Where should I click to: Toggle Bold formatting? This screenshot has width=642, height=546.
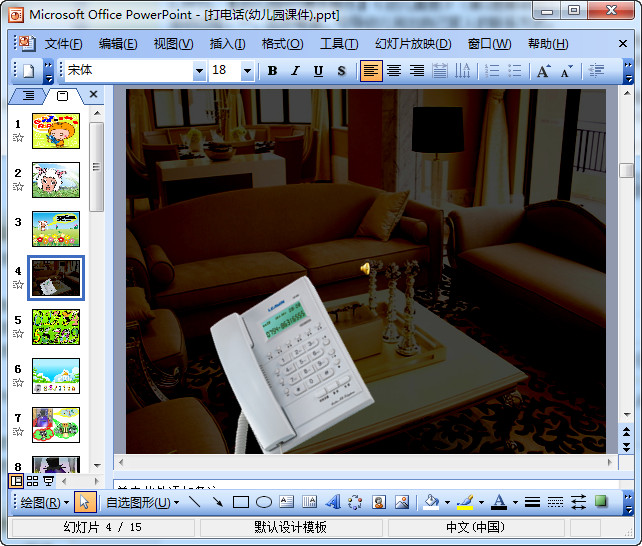(x=272, y=71)
